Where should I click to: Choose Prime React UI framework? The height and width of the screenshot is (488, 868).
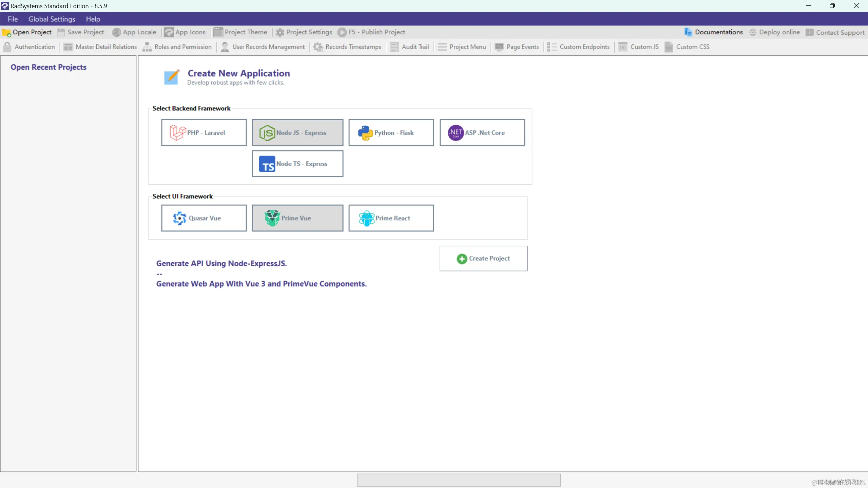(391, 218)
